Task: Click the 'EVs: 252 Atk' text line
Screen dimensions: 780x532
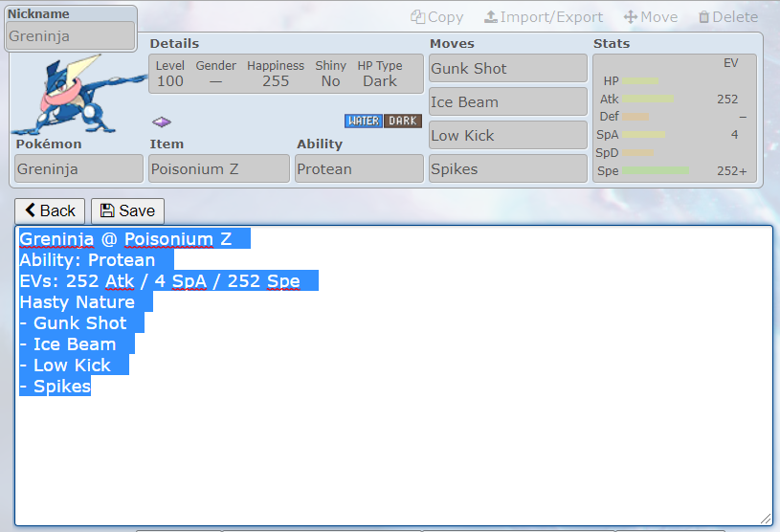Action: [159, 281]
